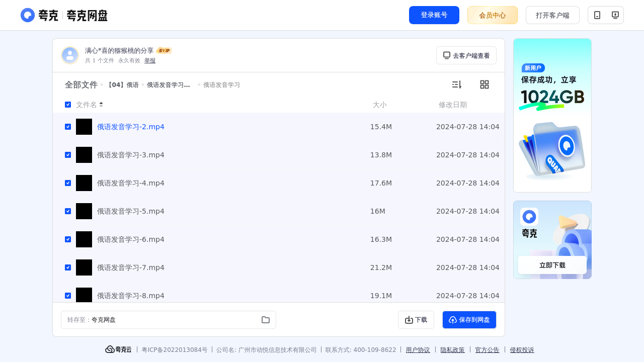This screenshot has height=362, width=644.
Task: Click 修改日期 column header
Action: coord(453,105)
